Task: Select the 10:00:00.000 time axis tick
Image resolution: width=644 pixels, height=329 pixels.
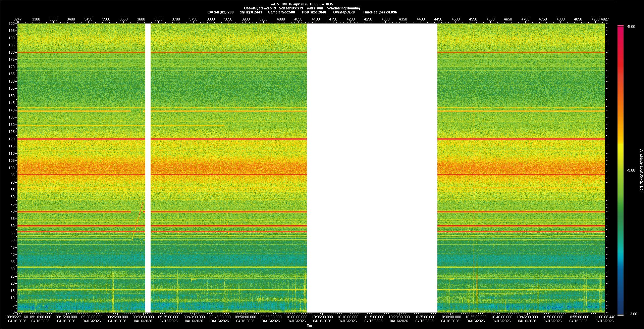Action: point(297,317)
